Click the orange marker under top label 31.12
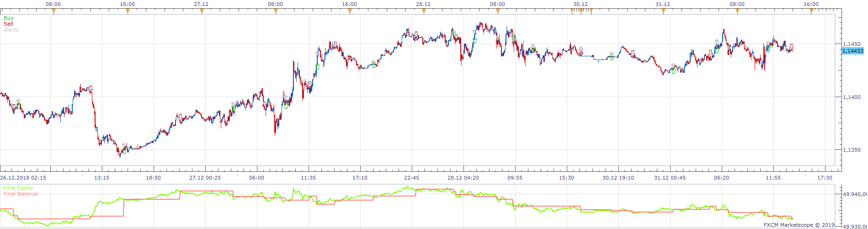The image size is (868, 229). (x=663, y=11)
